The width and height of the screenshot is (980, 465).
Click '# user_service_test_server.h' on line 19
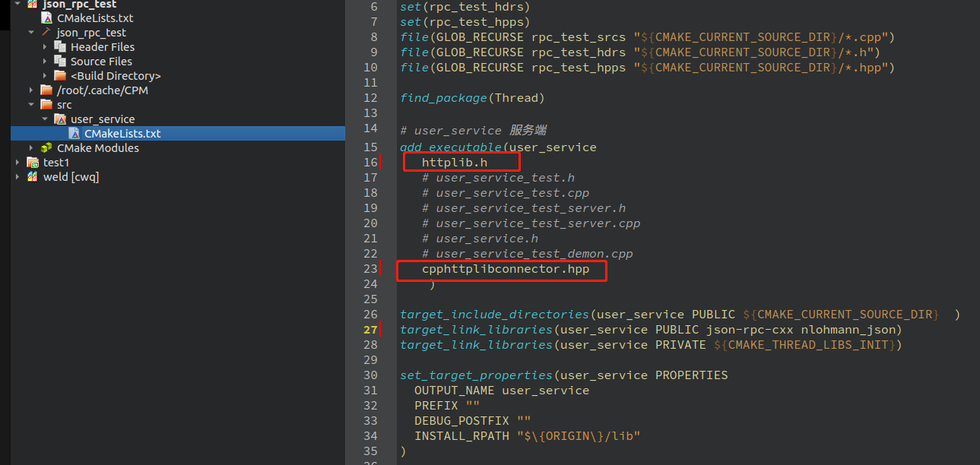(x=524, y=207)
